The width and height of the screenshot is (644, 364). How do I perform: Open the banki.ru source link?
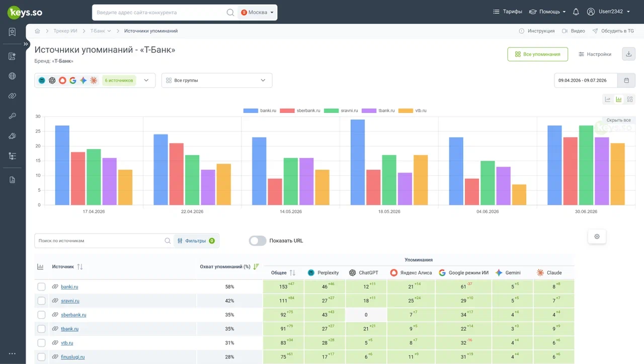[69, 287]
